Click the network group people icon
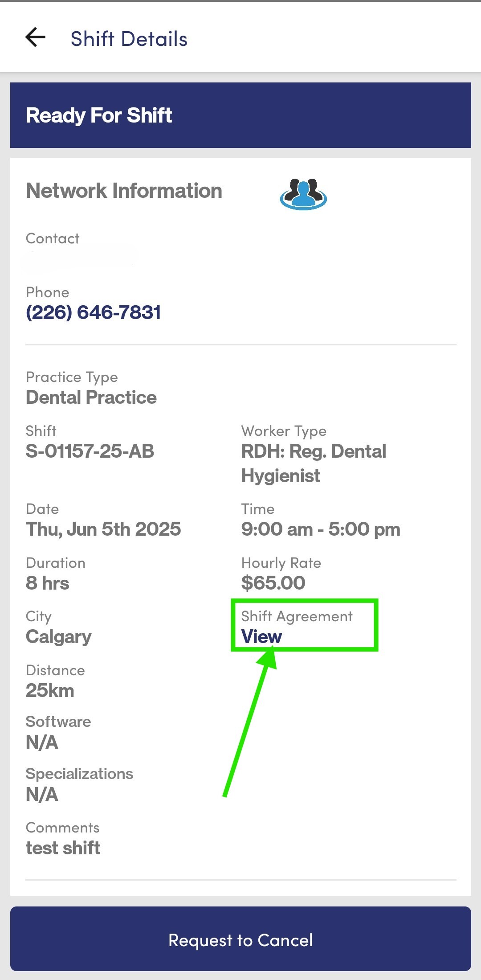The width and height of the screenshot is (481, 980). 303,194
